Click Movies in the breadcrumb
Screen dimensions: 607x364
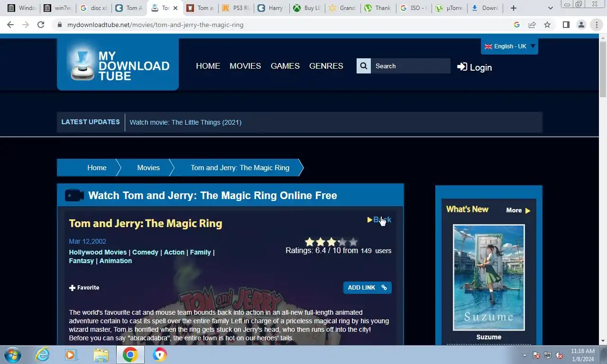148,168
